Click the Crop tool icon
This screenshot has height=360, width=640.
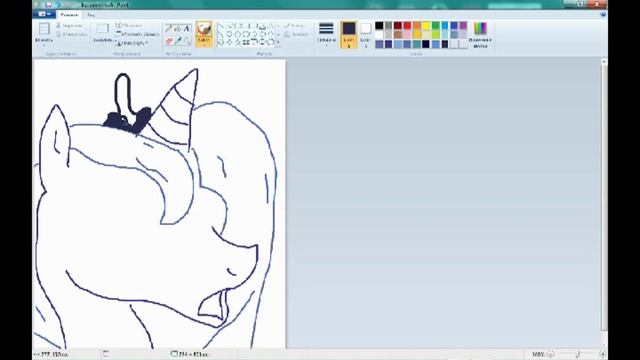[x=119, y=25]
